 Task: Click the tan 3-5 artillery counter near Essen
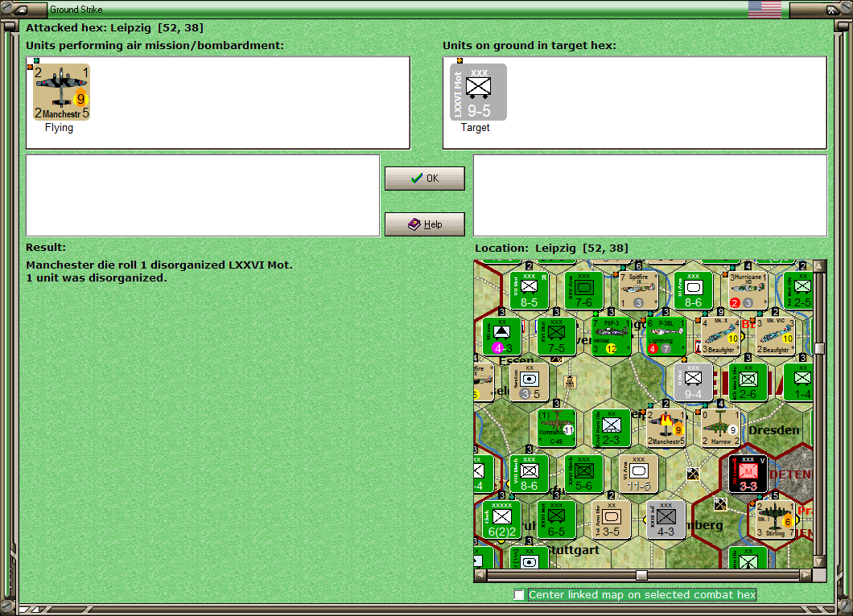530,382
